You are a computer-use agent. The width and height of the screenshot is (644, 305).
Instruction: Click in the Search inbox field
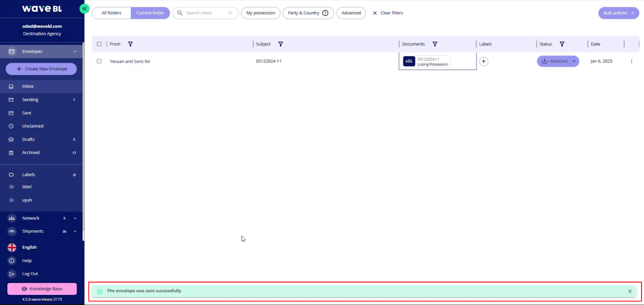pos(205,13)
